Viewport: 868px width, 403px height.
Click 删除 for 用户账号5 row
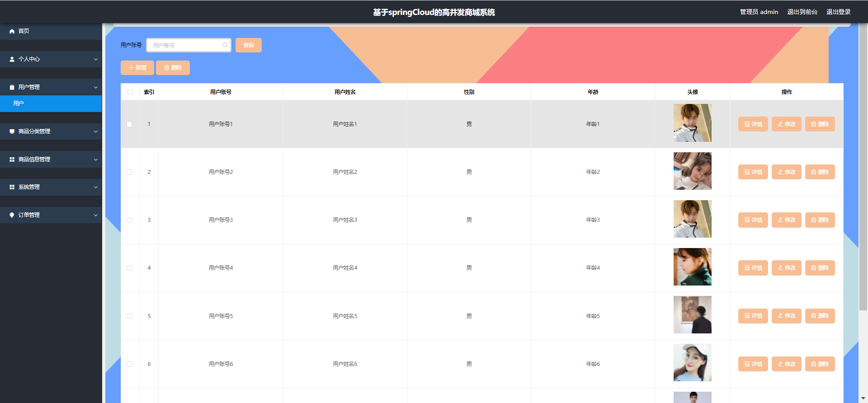[820, 316]
